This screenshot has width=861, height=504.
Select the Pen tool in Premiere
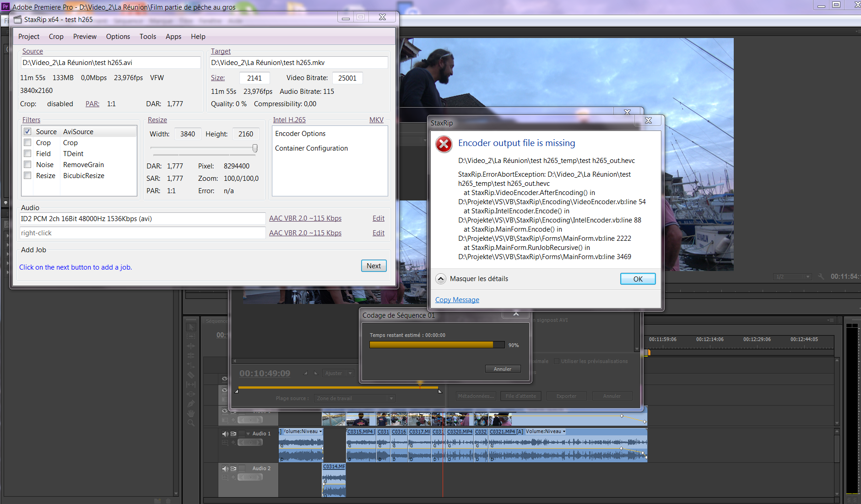(191, 404)
